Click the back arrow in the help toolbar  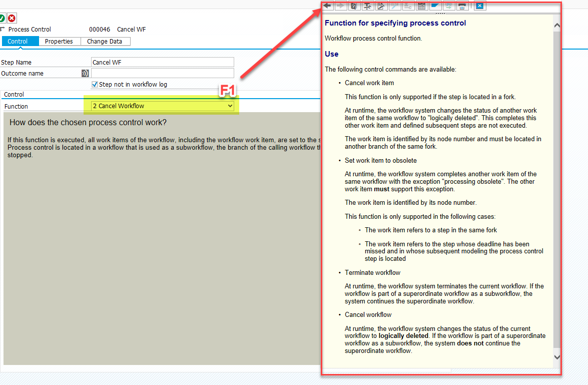click(328, 6)
